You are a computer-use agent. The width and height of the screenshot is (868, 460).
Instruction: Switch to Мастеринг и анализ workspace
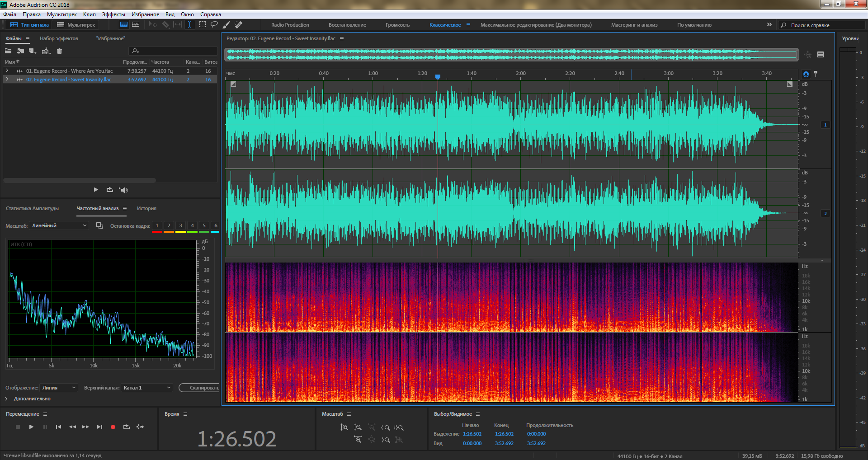point(634,25)
